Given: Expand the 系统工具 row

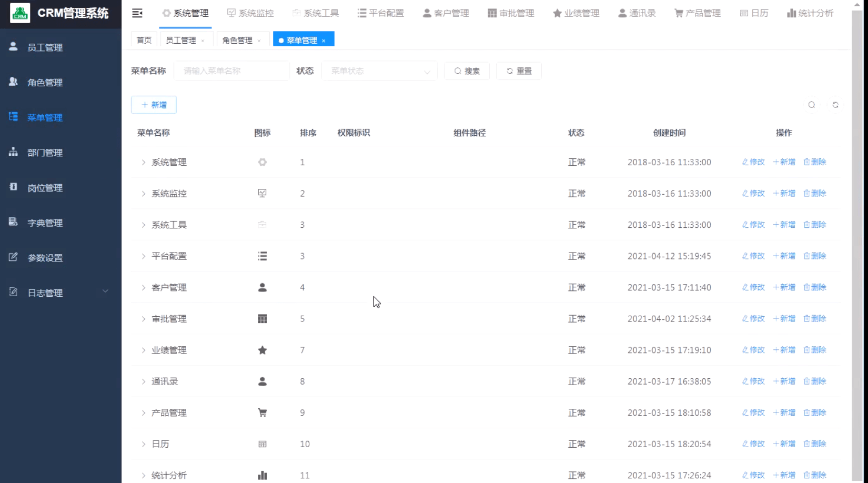Looking at the screenshot, I should pyautogui.click(x=143, y=225).
